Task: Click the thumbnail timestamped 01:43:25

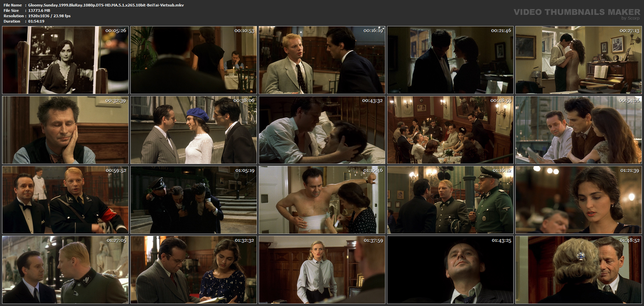Action: point(450,270)
